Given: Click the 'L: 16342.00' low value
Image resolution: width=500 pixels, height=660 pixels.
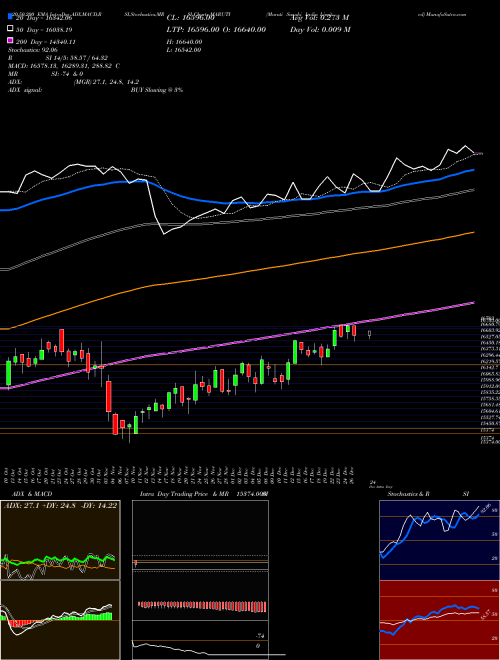Looking at the screenshot, I should click(x=184, y=50).
